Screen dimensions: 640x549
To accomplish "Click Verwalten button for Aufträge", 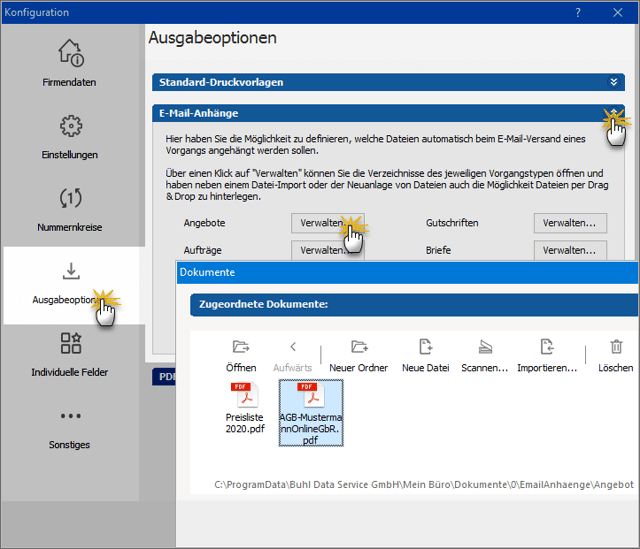I will (327, 250).
